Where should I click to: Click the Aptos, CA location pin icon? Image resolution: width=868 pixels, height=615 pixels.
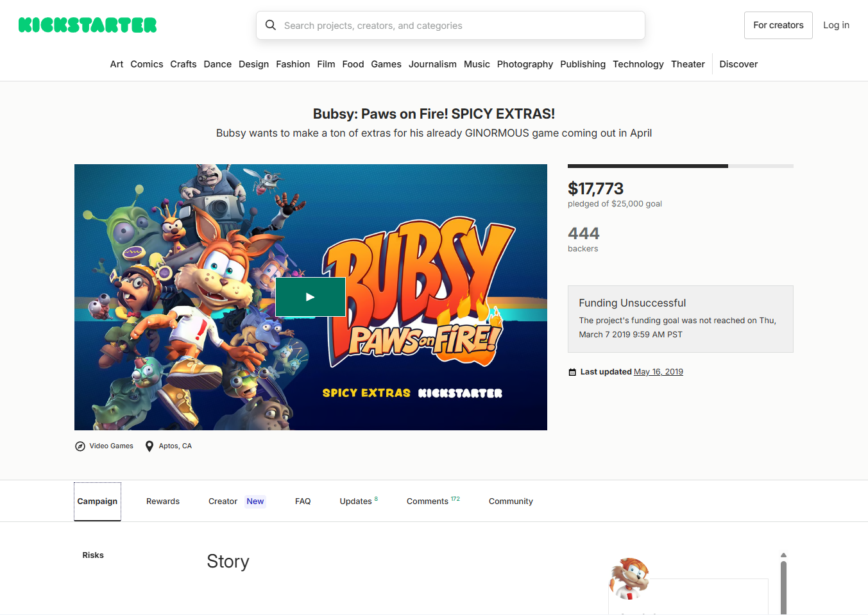coord(149,446)
